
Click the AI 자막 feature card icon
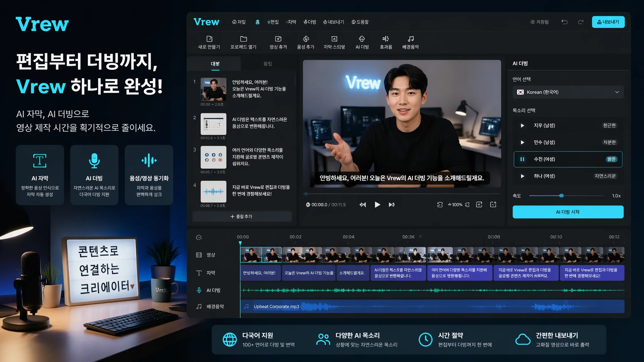pyautogui.click(x=40, y=161)
